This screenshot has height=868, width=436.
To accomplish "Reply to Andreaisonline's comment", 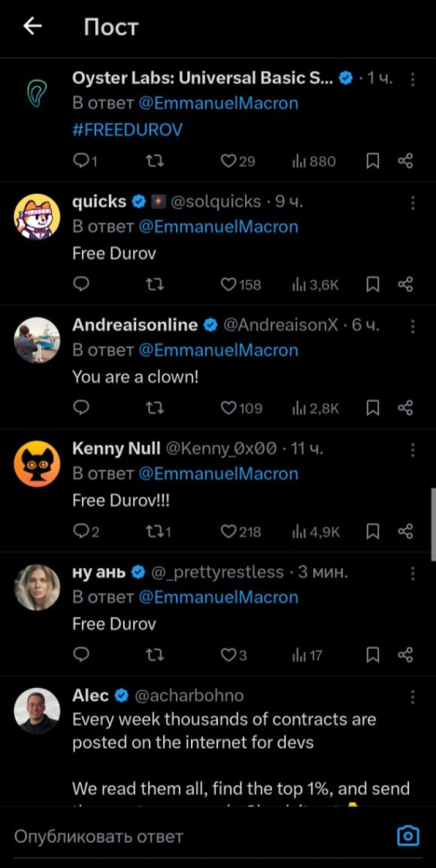I will (x=81, y=408).
